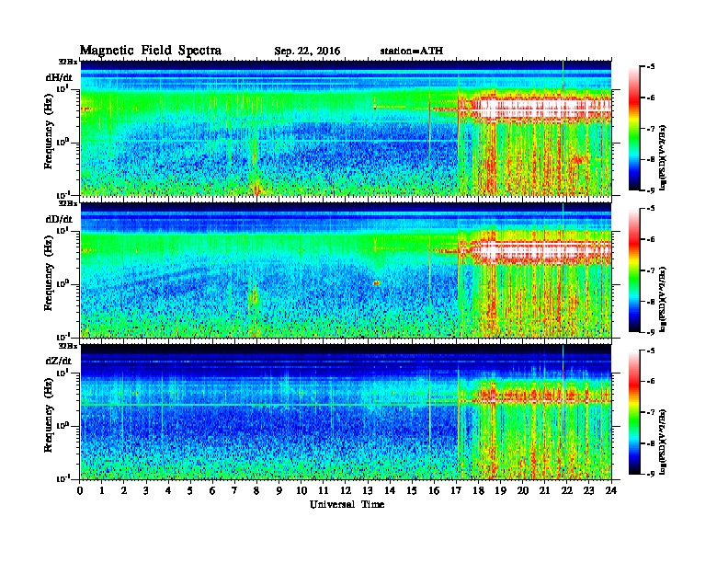The width and height of the screenshot is (728, 563).
Task: Click hour tick label "16" on the time axis
Action: (x=434, y=490)
